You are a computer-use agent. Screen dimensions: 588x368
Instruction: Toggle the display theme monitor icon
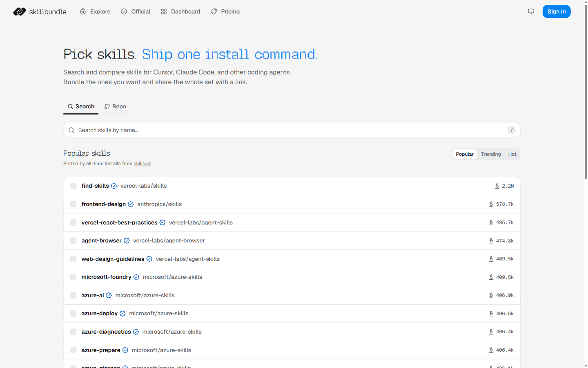tap(531, 11)
